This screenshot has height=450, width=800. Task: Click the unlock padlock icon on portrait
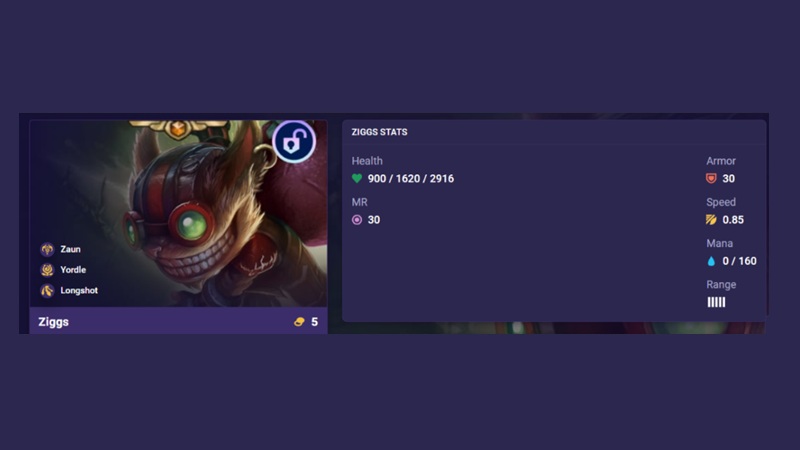tap(293, 141)
